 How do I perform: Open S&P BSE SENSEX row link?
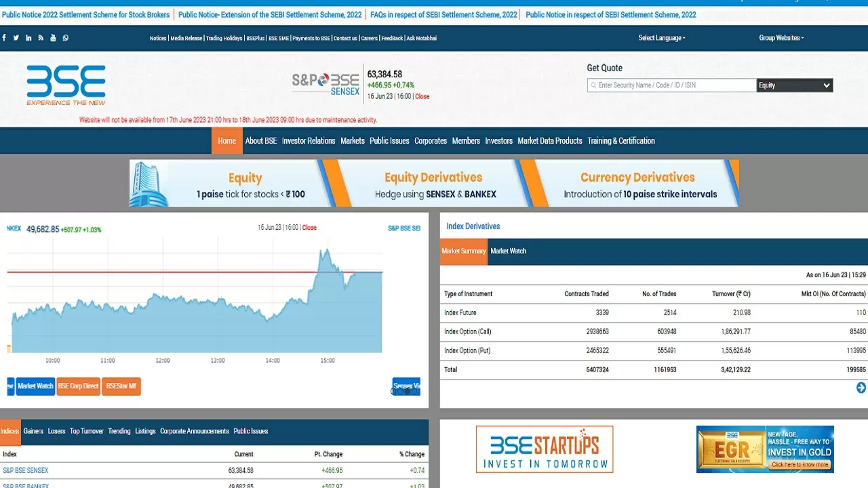pyautogui.click(x=26, y=470)
